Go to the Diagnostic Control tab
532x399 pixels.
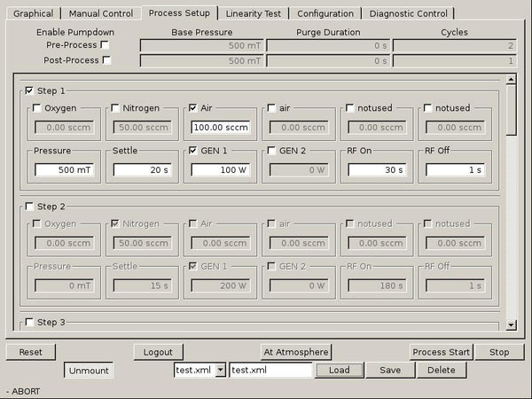tap(408, 13)
